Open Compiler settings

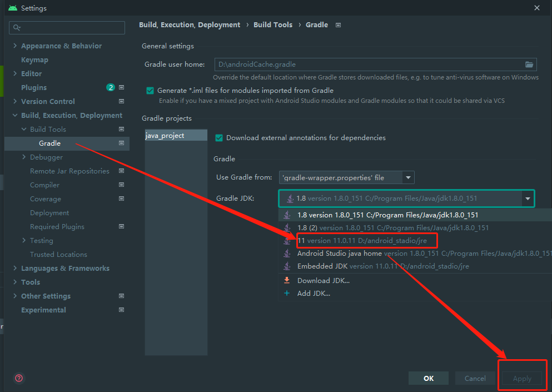44,185
